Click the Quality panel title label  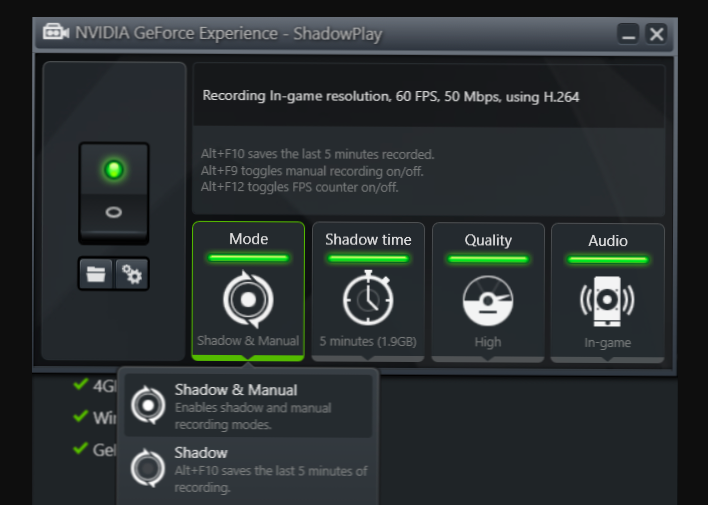click(488, 240)
